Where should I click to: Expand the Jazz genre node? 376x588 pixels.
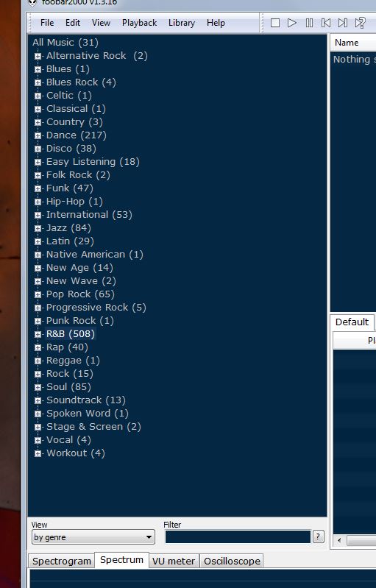38,228
